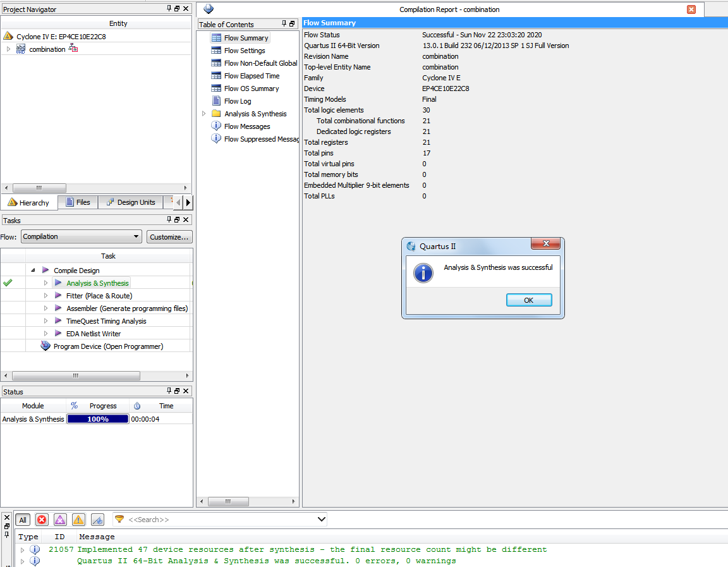Expand the Analysis & Synthesis folder
Image resolution: width=728 pixels, height=567 pixels.
(x=203, y=113)
